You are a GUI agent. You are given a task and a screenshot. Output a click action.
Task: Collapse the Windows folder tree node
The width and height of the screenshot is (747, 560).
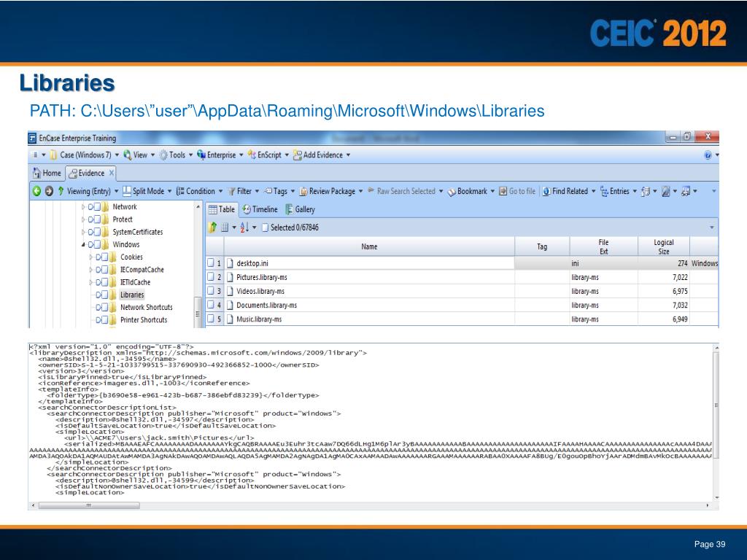click(83, 245)
